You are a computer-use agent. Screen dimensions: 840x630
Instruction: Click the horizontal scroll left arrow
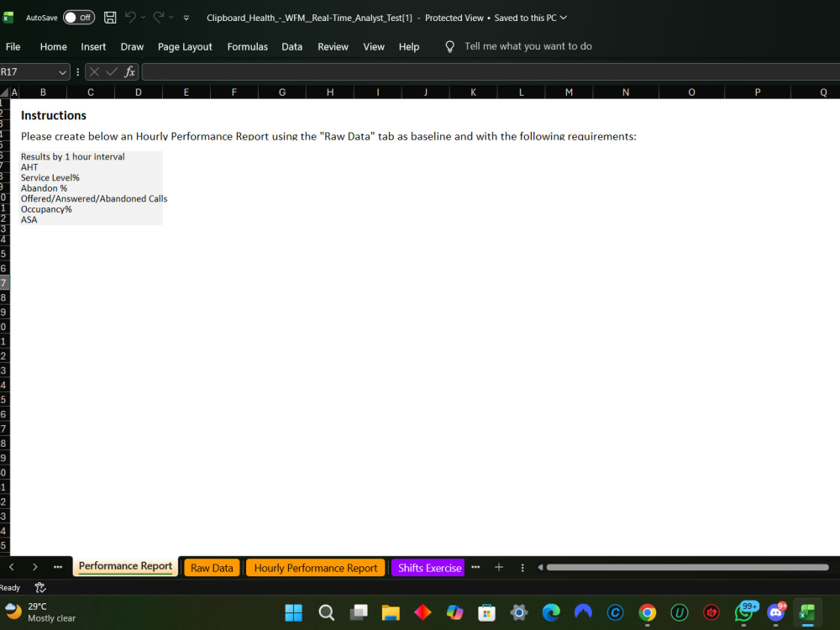point(540,567)
